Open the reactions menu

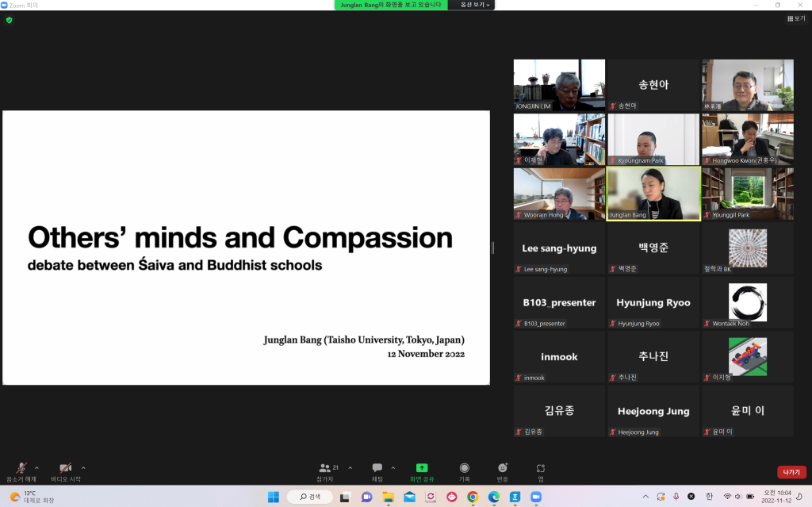pos(503,469)
